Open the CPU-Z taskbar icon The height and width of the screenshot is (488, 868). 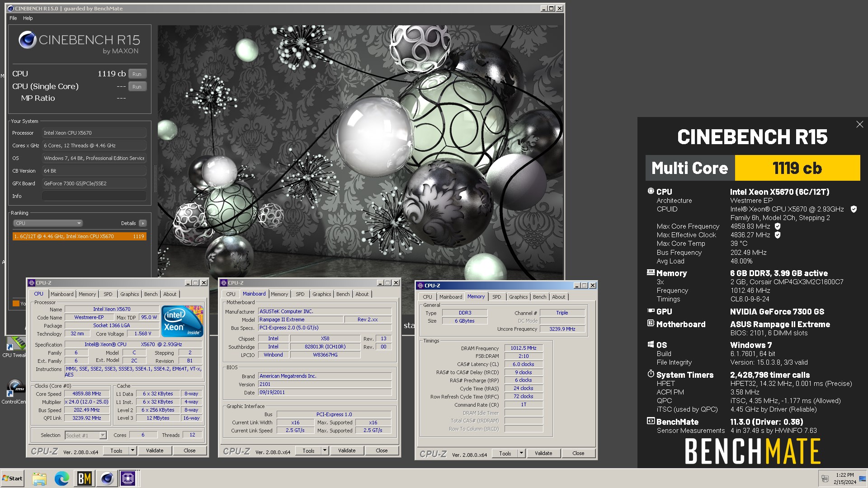pos(128,479)
